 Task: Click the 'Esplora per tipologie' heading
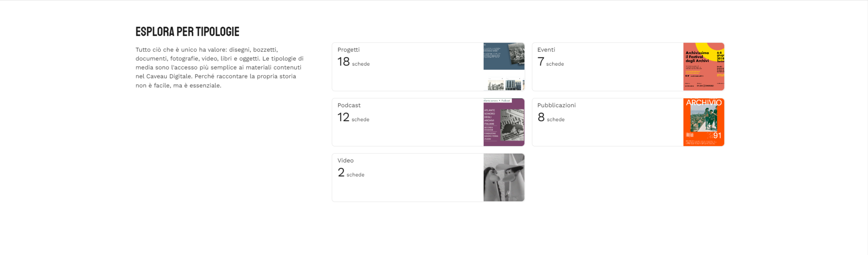click(187, 32)
